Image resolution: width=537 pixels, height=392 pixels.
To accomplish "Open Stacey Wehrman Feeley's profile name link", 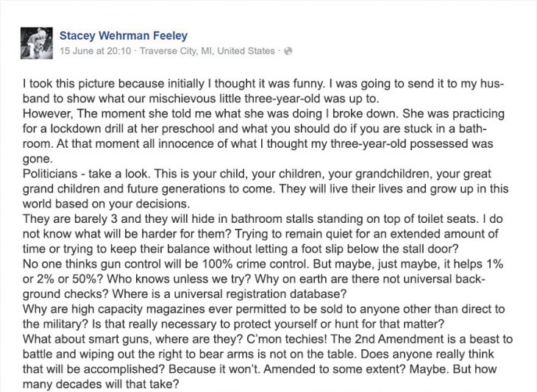I will 124,35.
